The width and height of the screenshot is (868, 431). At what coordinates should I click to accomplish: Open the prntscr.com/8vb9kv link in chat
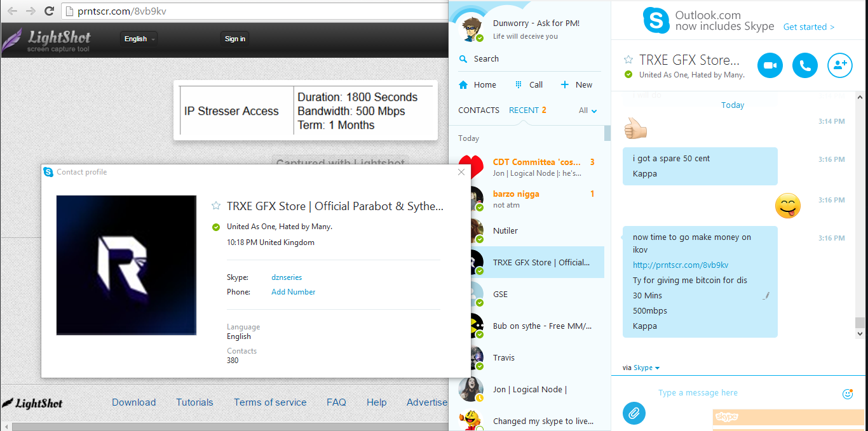pyautogui.click(x=681, y=265)
